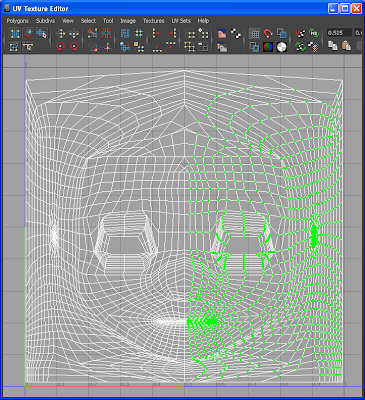
Task: Open the Tool menu
Action: tap(108, 21)
